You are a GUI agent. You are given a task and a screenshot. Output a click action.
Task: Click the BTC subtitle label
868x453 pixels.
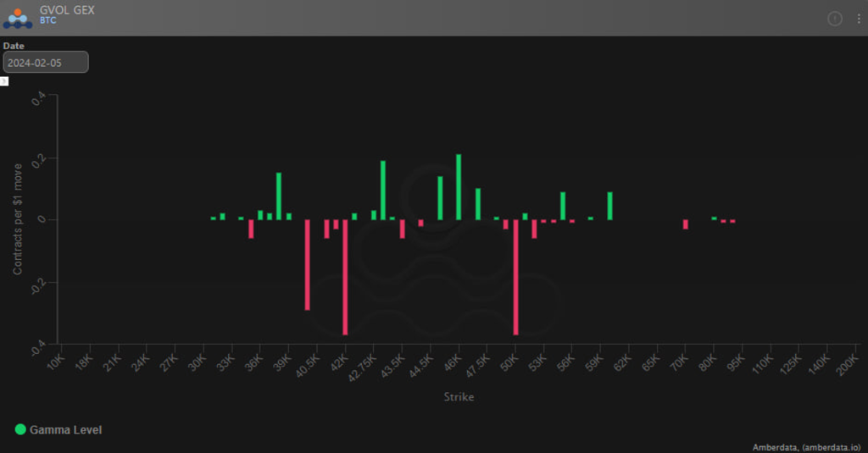coord(49,20)
